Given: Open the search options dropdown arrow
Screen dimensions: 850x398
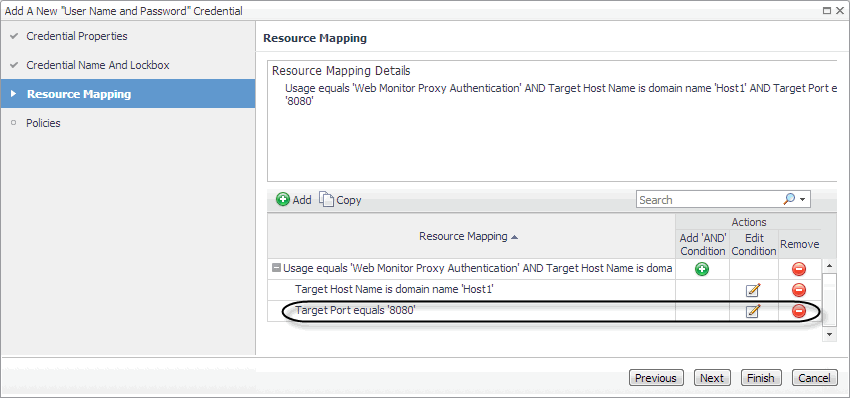Looking at the screenshot, I should click(x=802, y=200).
